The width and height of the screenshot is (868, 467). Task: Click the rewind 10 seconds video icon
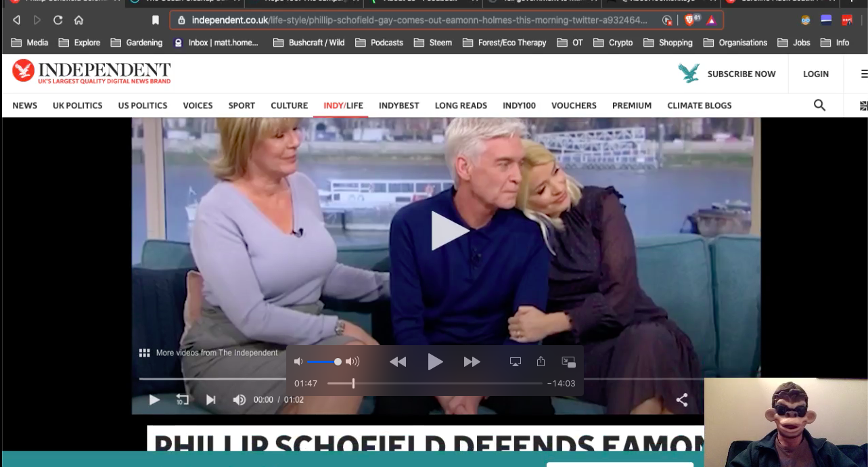pos(182,400)
